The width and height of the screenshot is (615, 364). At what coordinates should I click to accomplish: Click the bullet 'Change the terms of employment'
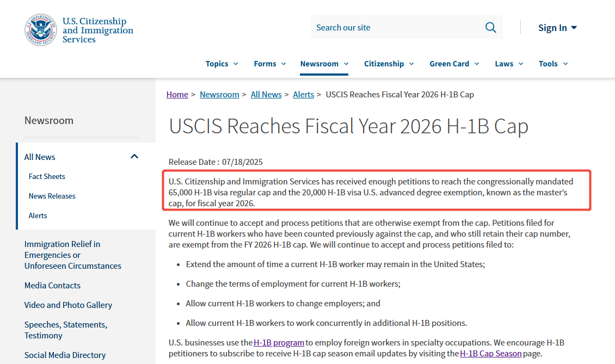coord(293,283)
